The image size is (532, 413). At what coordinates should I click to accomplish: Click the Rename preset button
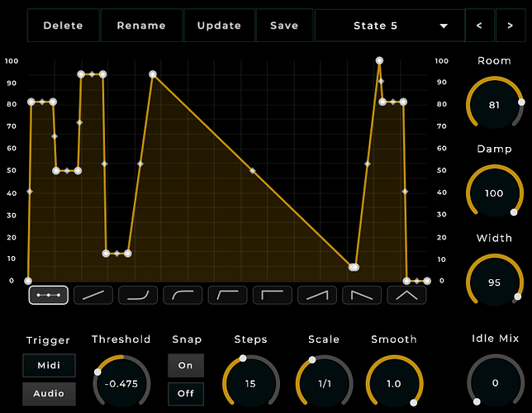(141, 26)
